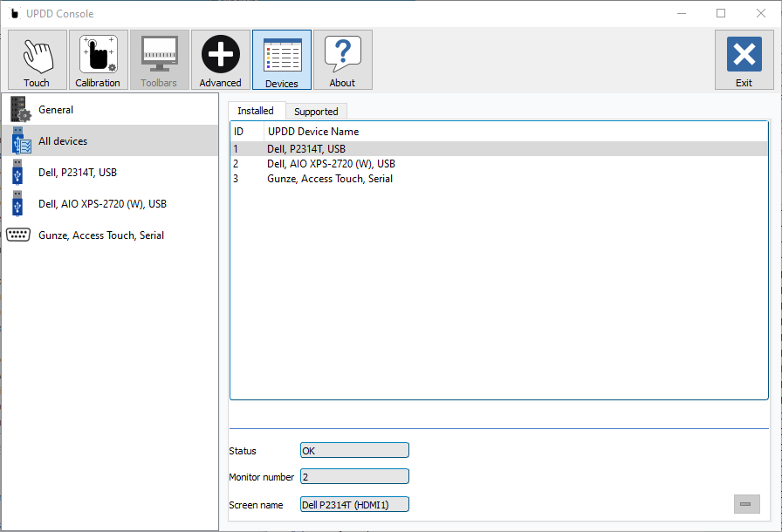Select device row 2 Dell AIO XPS-2720
Viewport: 782px width, 532px height.
pos(498,164)
